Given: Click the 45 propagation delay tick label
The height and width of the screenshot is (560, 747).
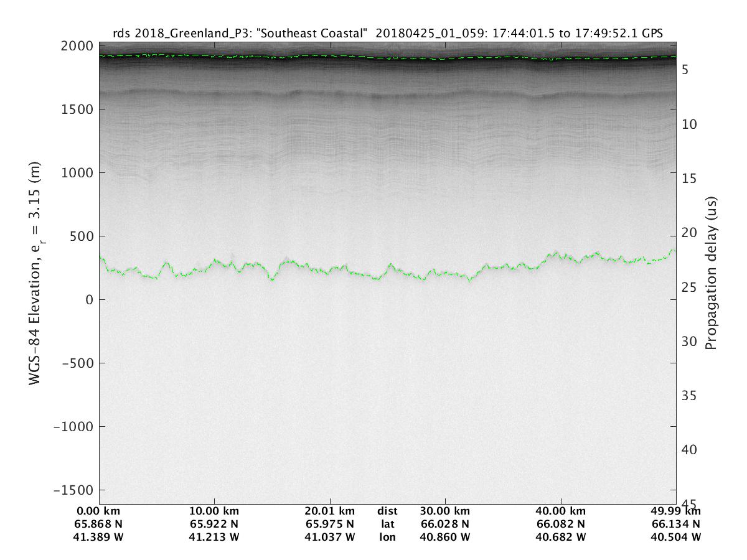Looking at the screenshot, I should [x=688, y=504].
